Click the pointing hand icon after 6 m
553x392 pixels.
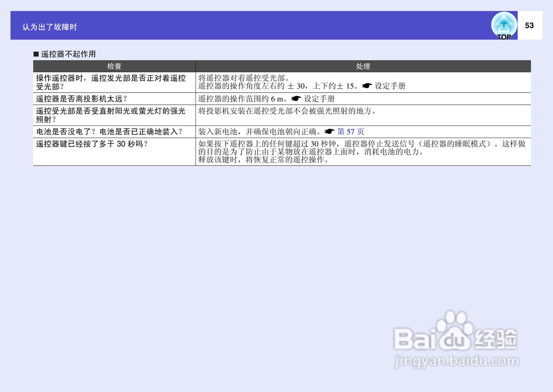point(296,99)
